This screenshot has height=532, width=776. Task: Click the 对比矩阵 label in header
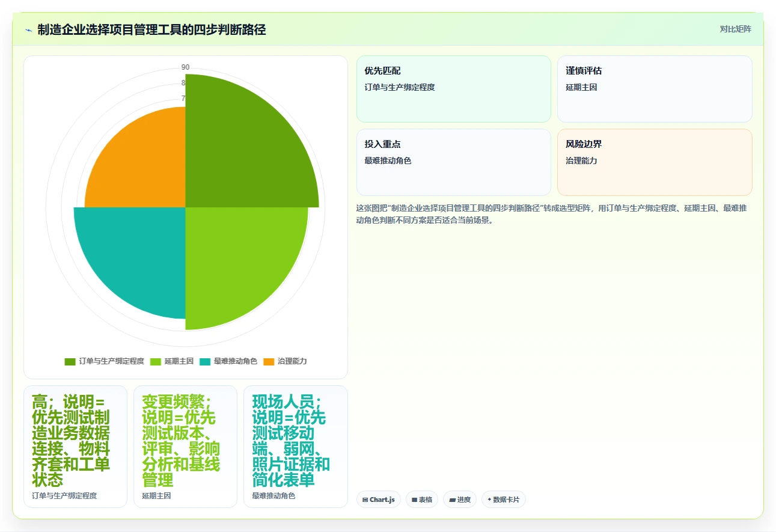click(x=736, y=29)
